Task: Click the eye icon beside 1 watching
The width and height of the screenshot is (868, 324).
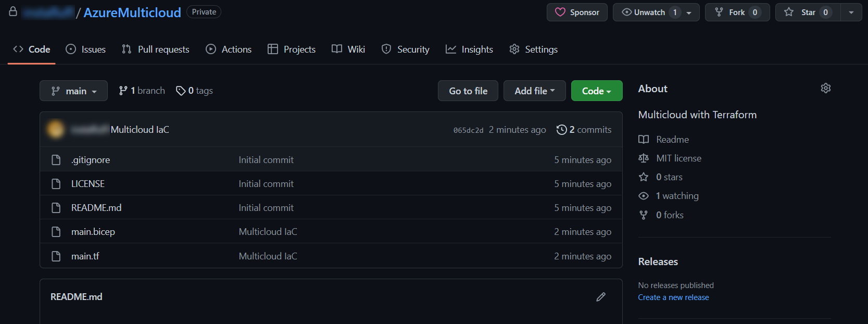Action: [644, 196]
